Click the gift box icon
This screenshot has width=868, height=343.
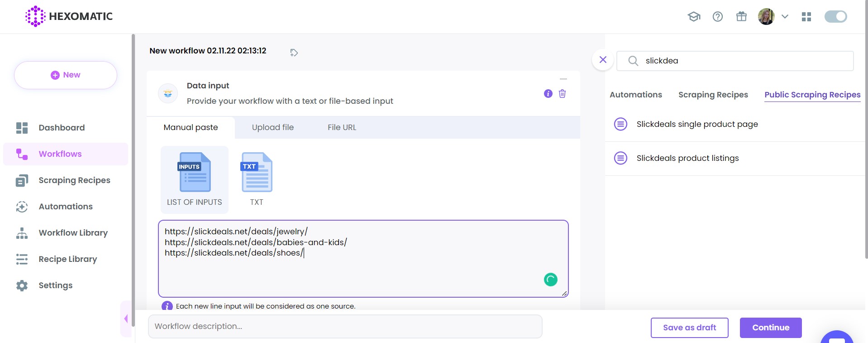tap(741, 17)
